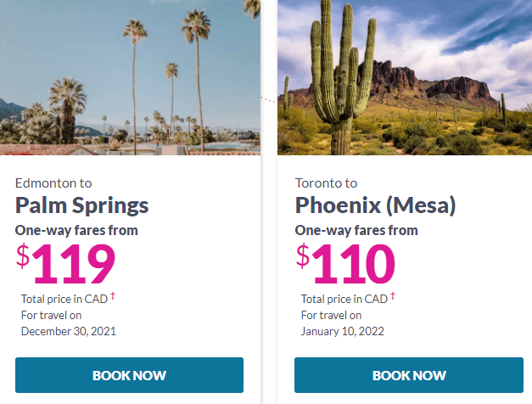
Task: Click dagger footnote beside Edmonton CAD price
Action: point(113,296)
